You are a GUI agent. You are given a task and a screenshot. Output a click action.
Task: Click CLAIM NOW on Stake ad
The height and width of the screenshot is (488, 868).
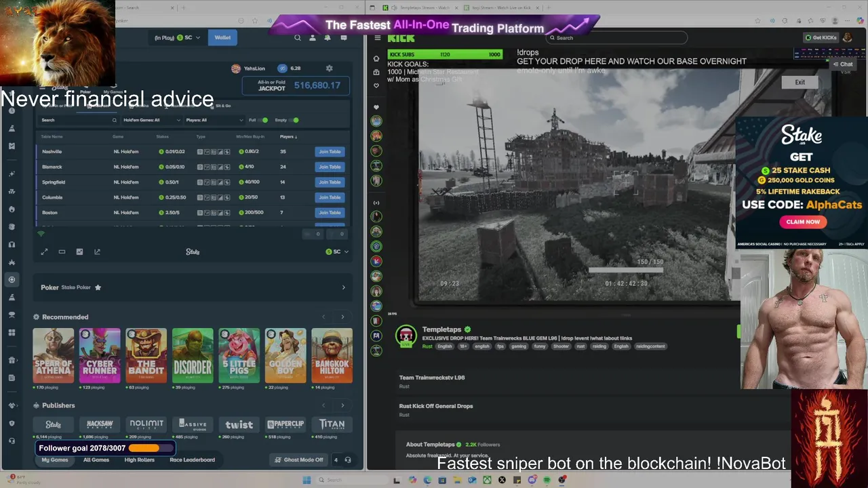tap(803, 222)
